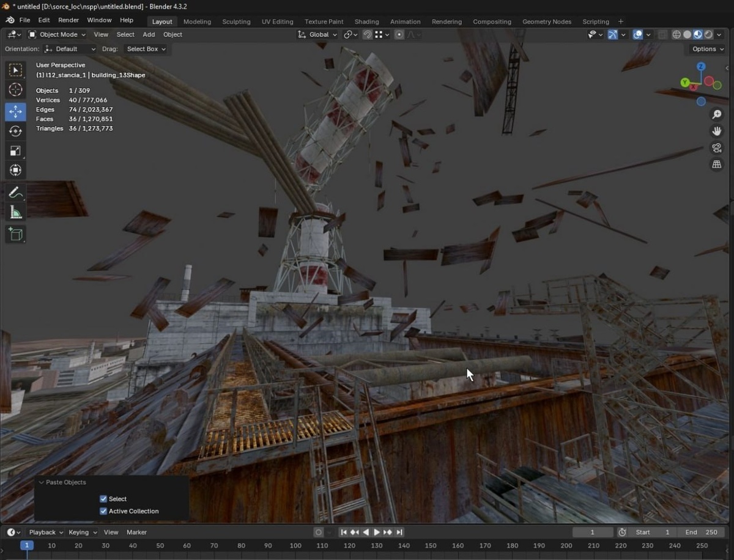734x560 pixels.
Task: Open the Render menu
Action: click(69, 20)
